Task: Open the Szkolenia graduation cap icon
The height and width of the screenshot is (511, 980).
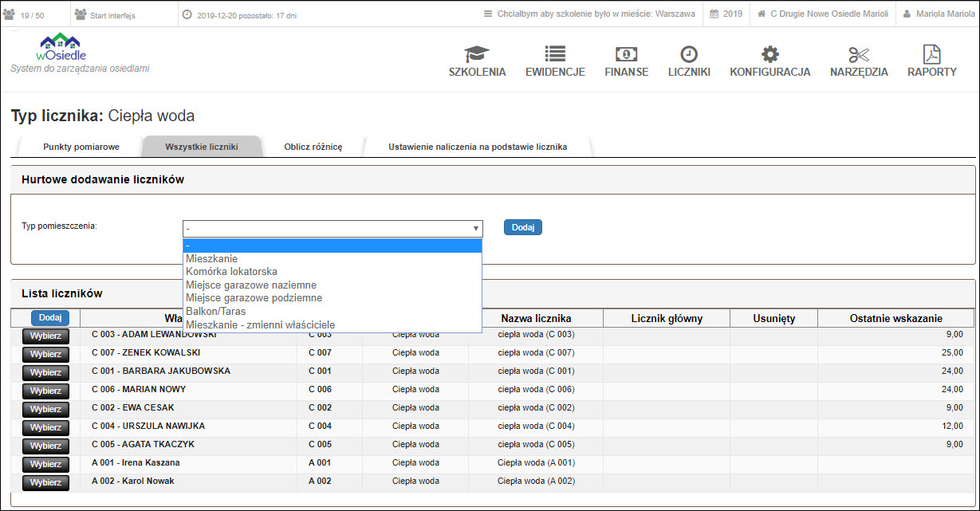Action: [477, 53]
